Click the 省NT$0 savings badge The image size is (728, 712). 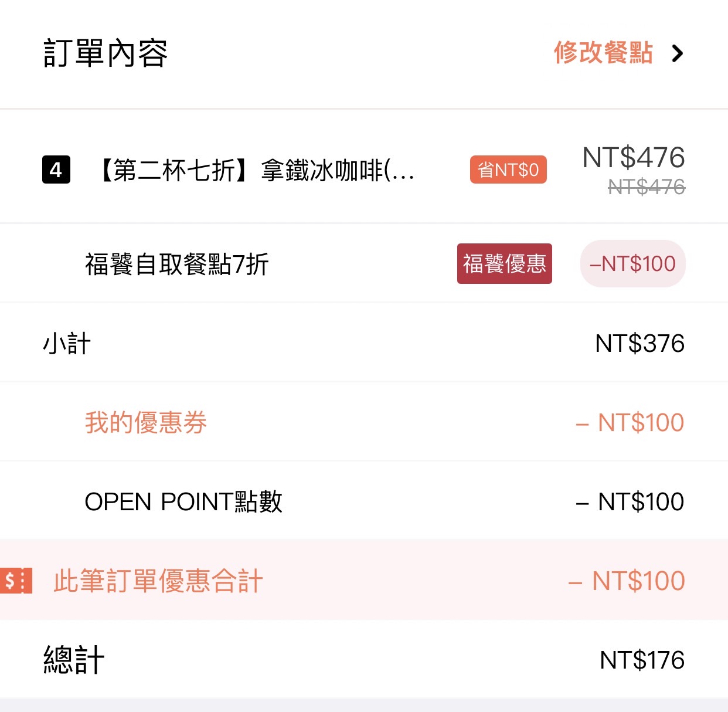[x=508, y=169]
